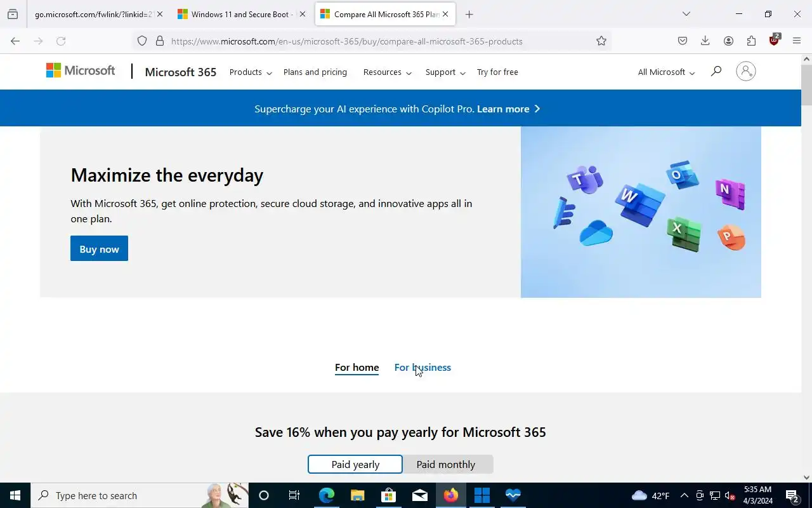List all tabs dropdown arrow
Viewport: 812px width, 508px height.
(686, 14)
